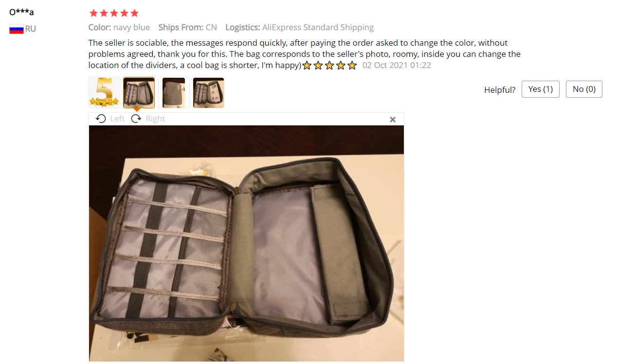Click the "Helpful?" label
Screen dimensions: 617x364
coord(500,90)
